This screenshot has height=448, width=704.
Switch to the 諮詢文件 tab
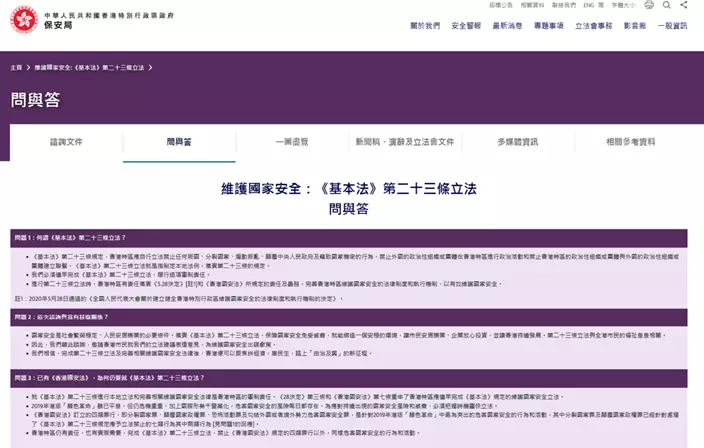(66, 142)
